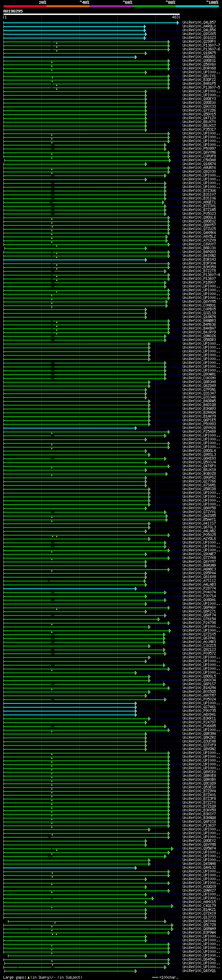Image resolution: width=222 pixels, height=980 pixels.
Task: Click the orange ~40% identity legend segment
Action: (68, 6)
